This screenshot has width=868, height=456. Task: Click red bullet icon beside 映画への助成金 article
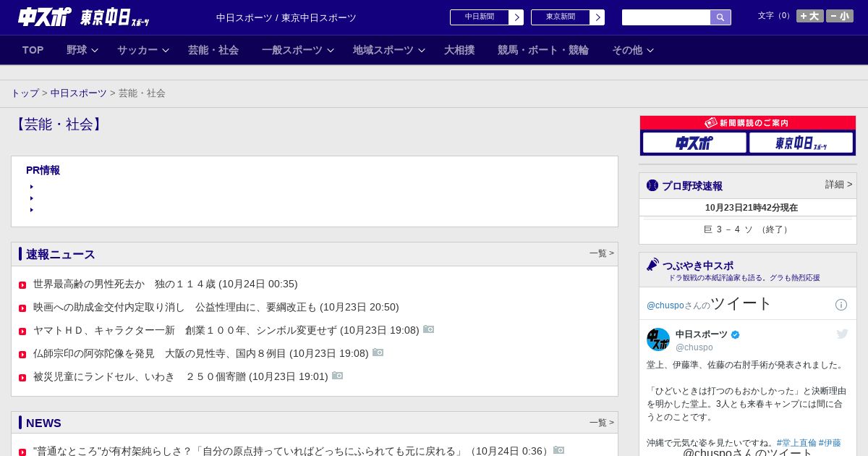coord(22,308)
